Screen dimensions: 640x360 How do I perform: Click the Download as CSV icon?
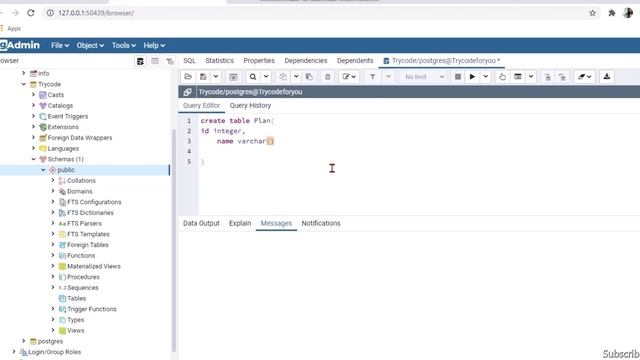coord(607,77)
